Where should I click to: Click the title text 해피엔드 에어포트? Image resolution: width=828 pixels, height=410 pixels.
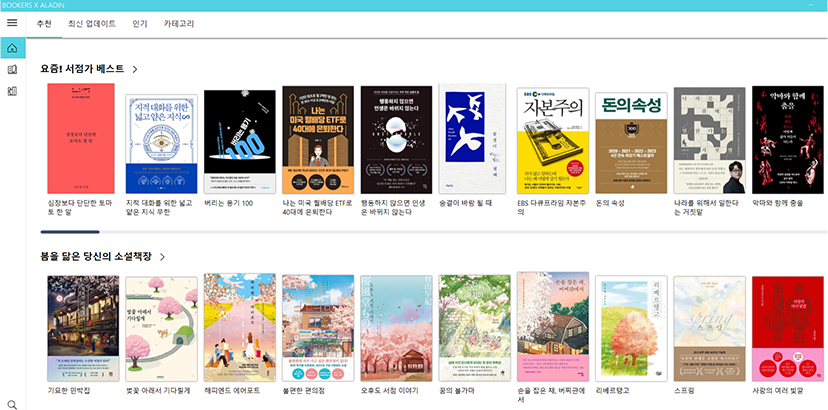[231, 391]
